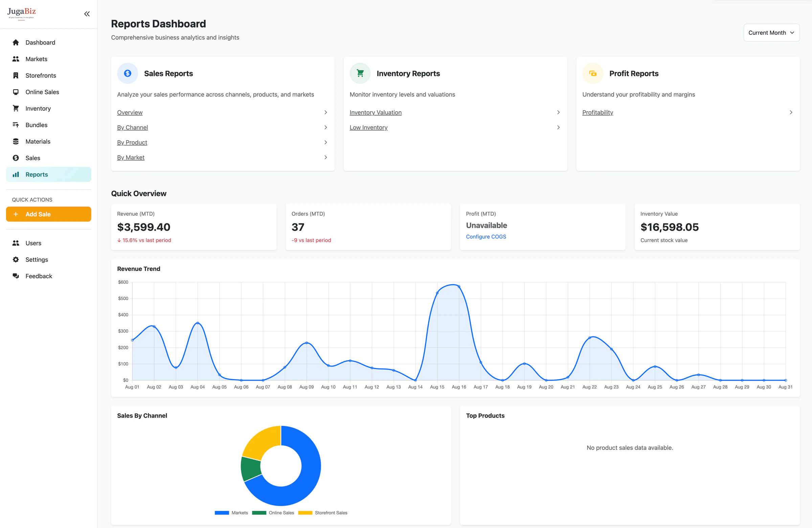Click chevron next to Inventory Valuation
Screen dimensions: 812x528
[559, 113]
